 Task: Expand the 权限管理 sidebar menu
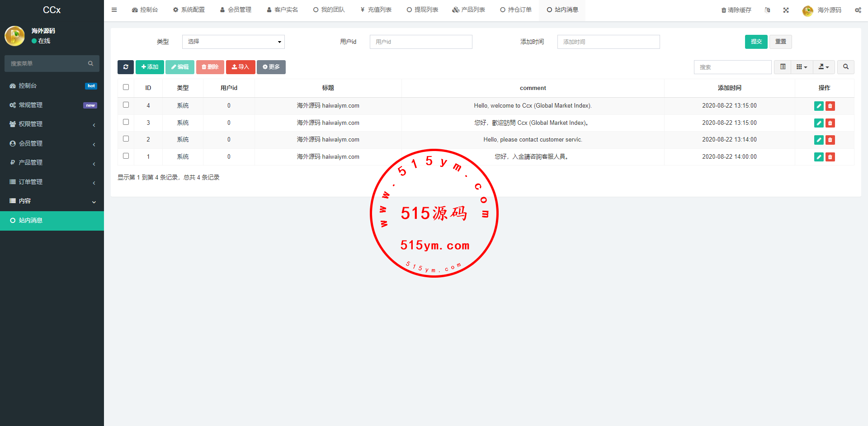(52, 124)
